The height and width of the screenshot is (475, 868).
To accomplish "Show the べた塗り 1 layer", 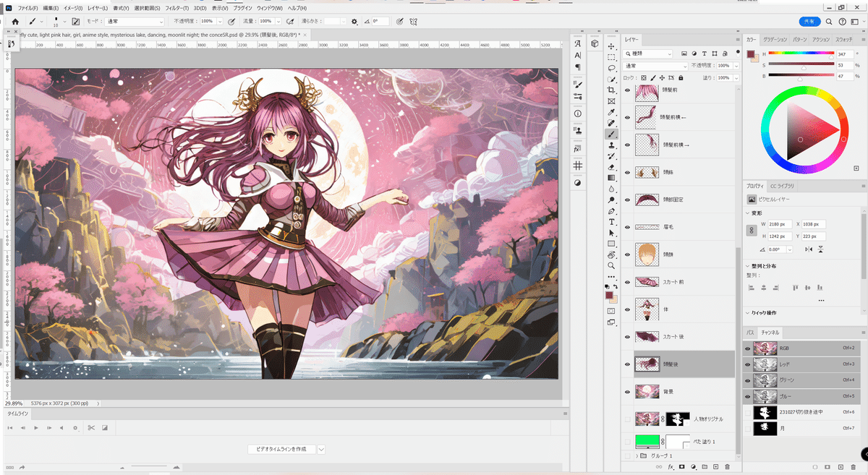I will tap(628, 441).
